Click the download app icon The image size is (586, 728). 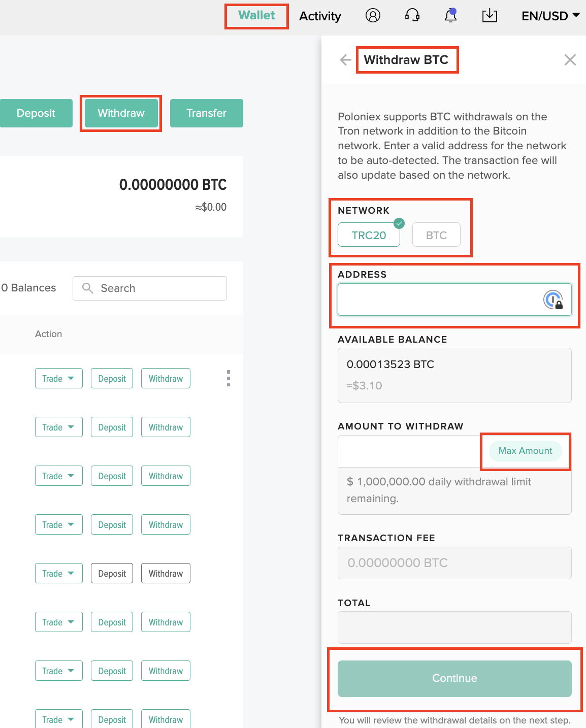pos(490,16)
